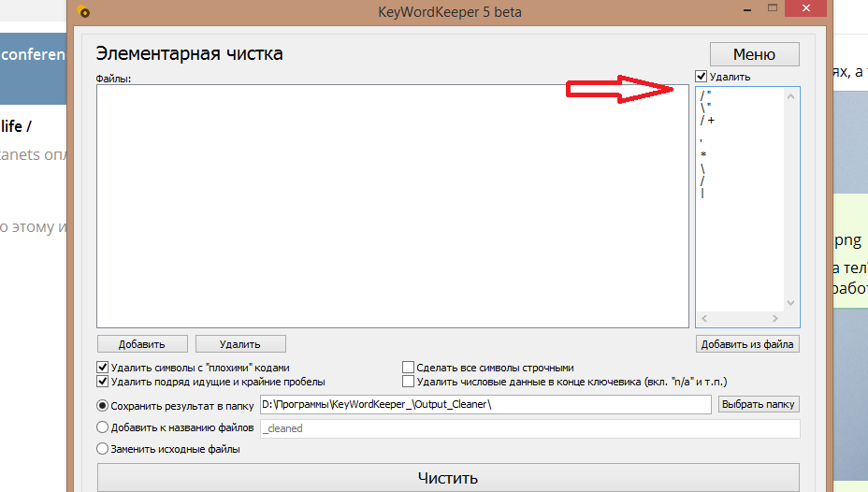Click scroll up arrow in symbol list
The image size is (868, 492).
790,97
